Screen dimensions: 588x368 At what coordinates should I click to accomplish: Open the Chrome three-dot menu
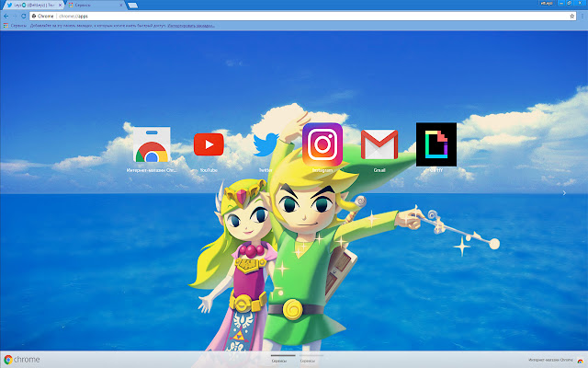[582, 17]
